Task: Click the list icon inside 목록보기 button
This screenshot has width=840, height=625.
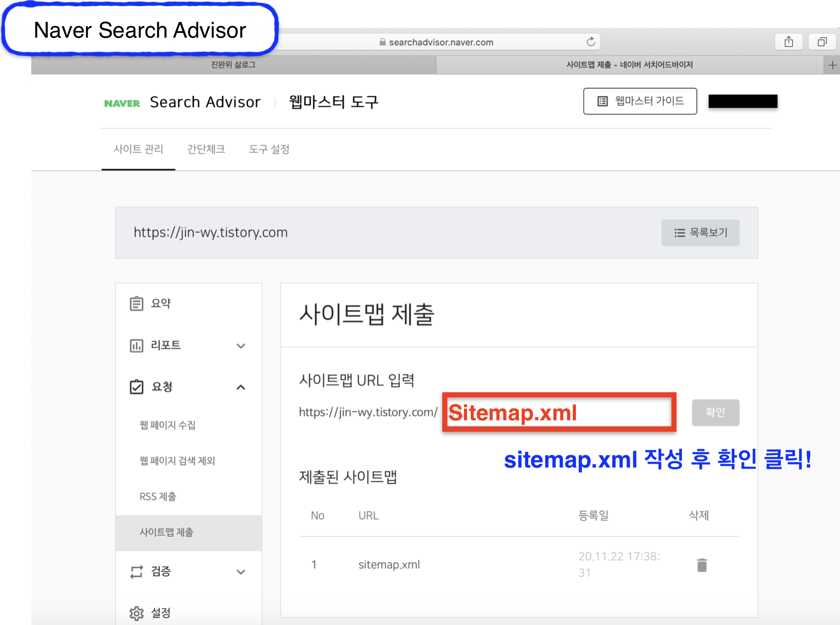Action: (x=680, y=233)
